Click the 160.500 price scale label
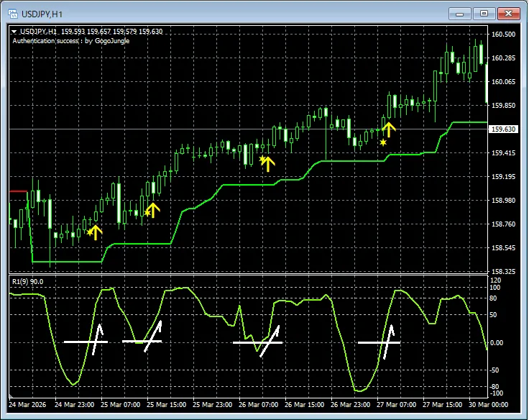The height and width of the screenshot is (420, 529). pyautogui.click(x=503, y=35)
